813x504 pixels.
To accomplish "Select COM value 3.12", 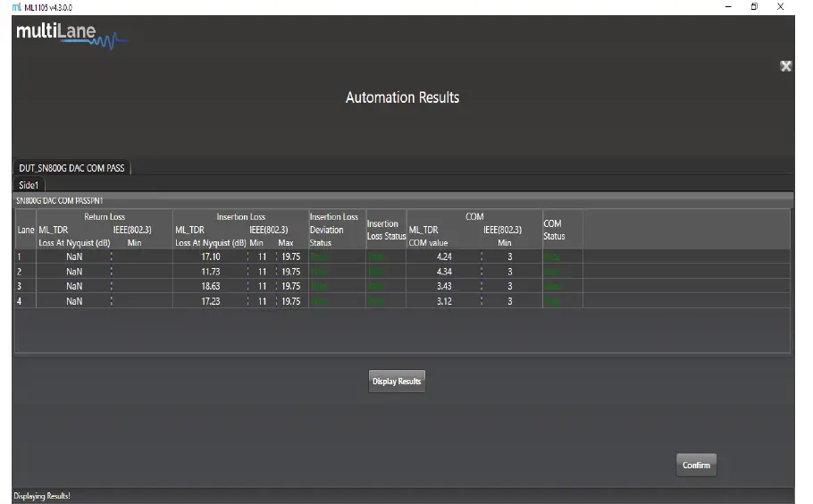I will pos(444,301).
